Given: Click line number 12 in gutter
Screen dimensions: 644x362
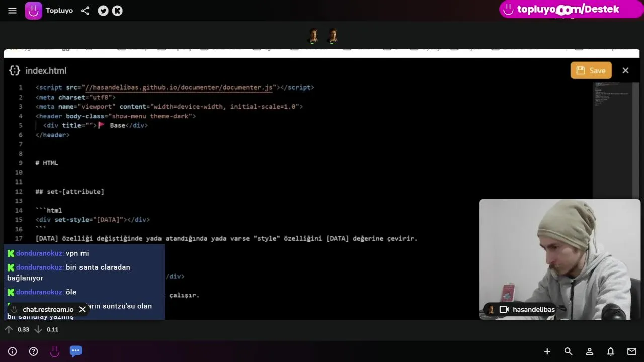Looking at the screenshot, I should click(19, 192).
